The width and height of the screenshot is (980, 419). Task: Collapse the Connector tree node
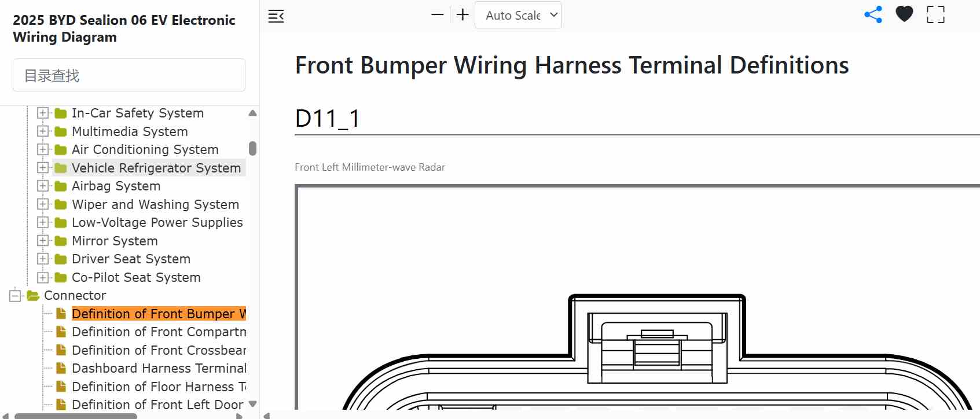(x=15, y=296)
